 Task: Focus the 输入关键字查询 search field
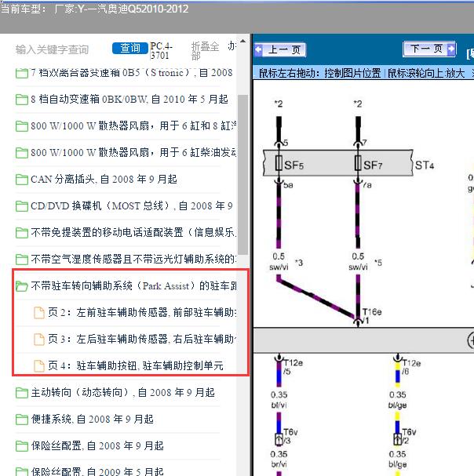tap(52, 49)
